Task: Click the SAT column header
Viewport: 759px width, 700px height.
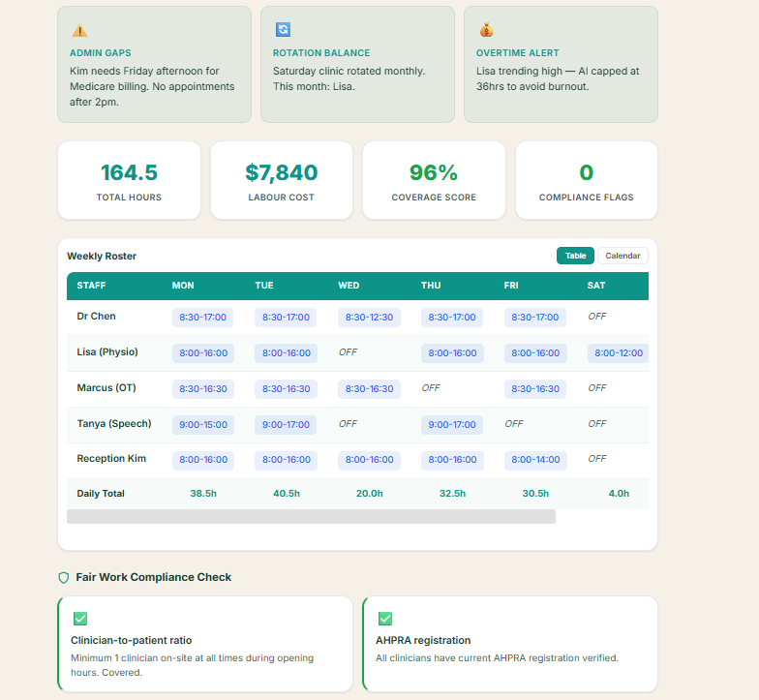Action: [x=596, y=286]
